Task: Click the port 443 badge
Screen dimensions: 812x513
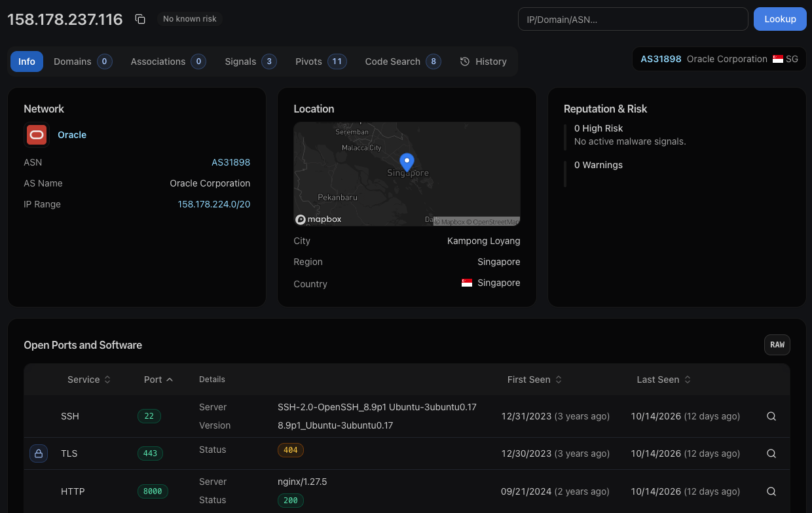Action: point(151,453)
